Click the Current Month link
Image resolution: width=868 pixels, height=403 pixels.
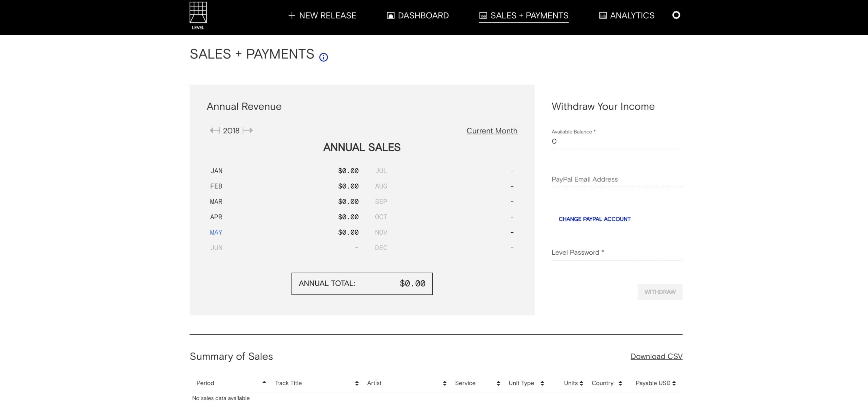point(492,131)
